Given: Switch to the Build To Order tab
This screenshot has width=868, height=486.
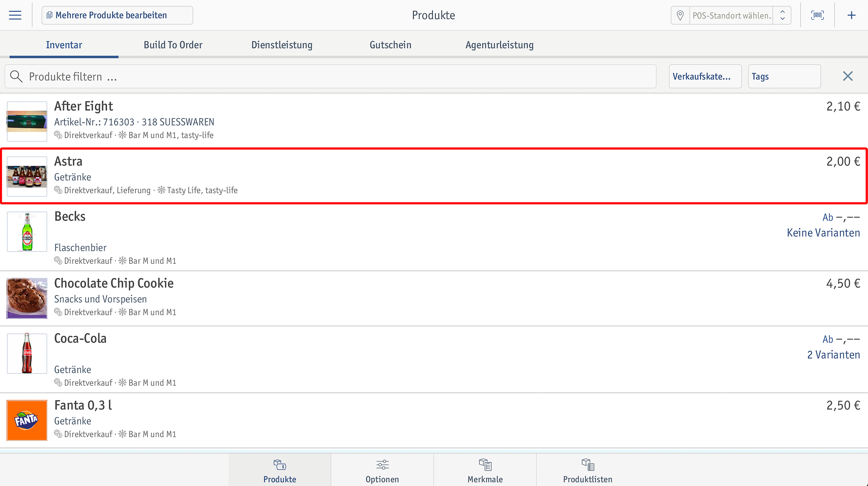Looking at the screenshot, I should [x=173, y=45].
